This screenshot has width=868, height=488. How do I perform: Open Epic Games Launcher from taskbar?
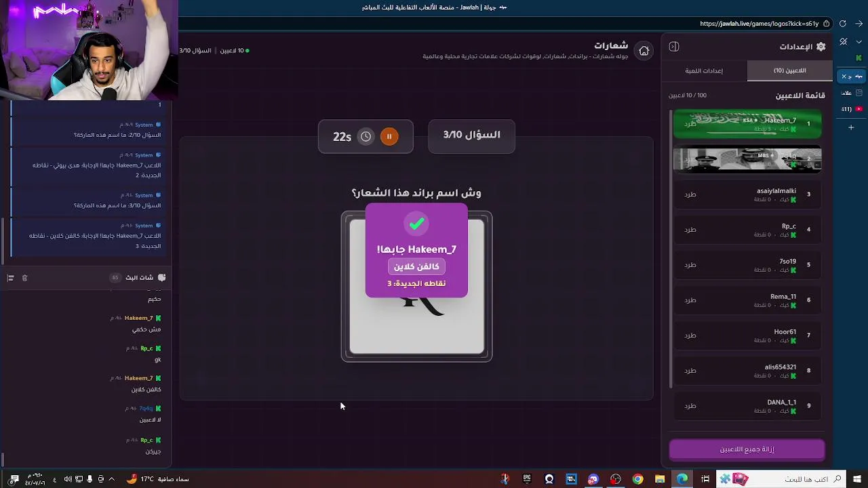(527, 479)
